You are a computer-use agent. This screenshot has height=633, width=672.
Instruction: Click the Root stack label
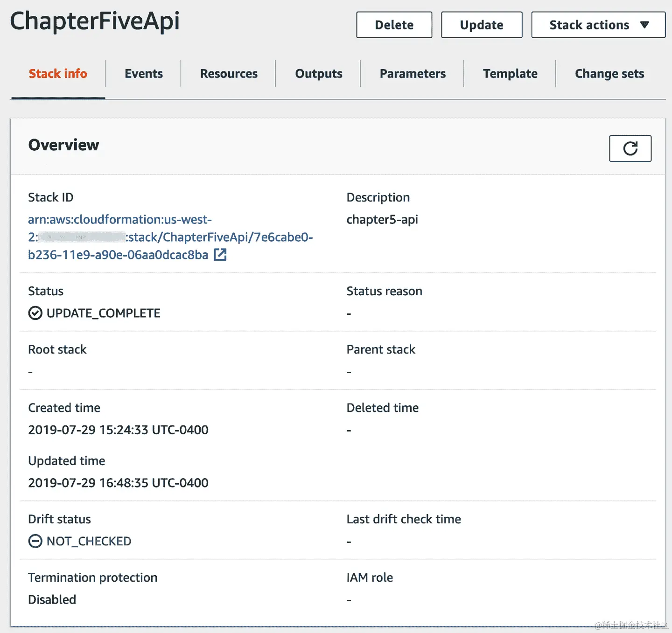click(x=57, y=349)
